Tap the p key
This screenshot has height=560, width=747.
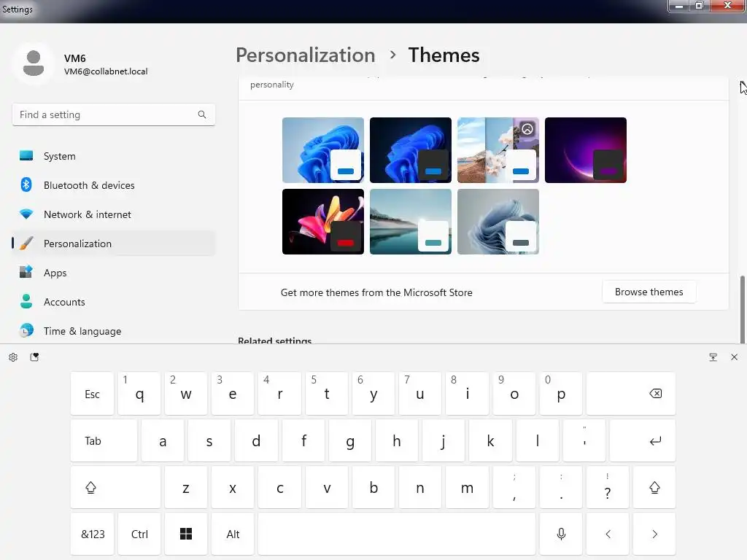[561, 393]
